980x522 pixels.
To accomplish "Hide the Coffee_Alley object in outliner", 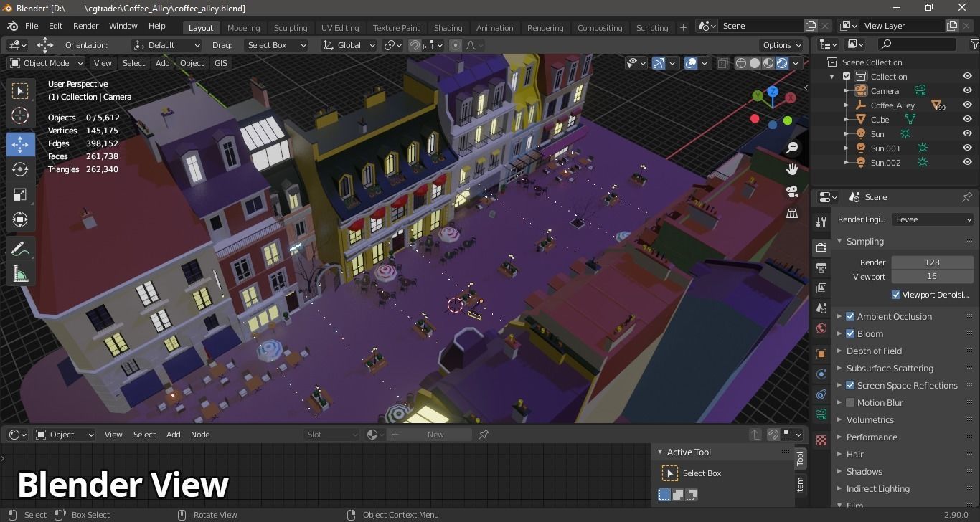I will [967, 105].
